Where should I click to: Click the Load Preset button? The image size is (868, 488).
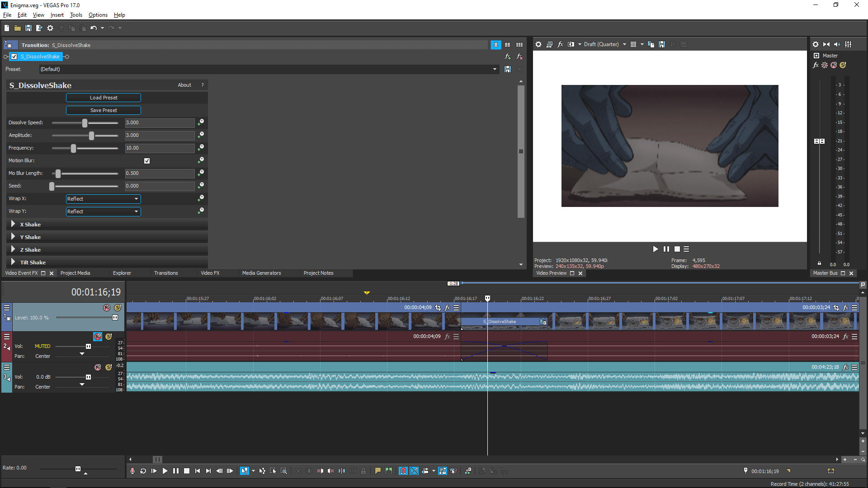[x=103, y=97]
